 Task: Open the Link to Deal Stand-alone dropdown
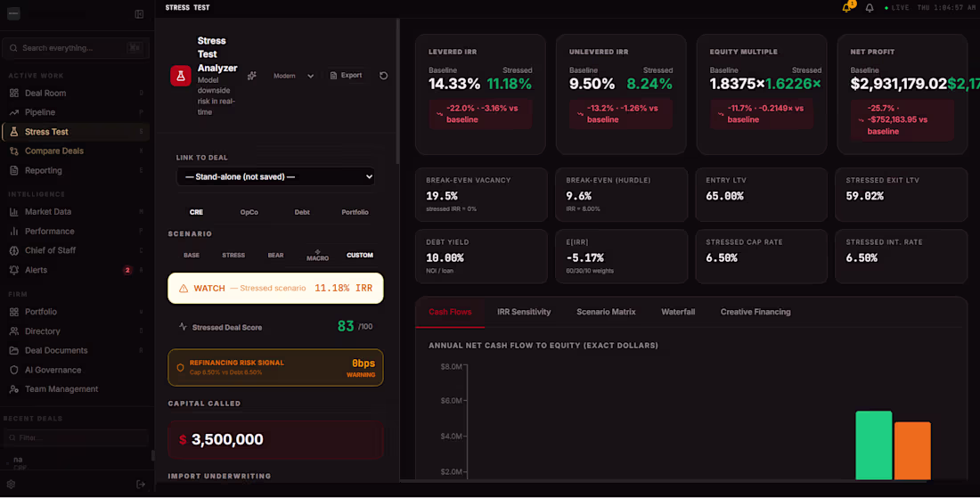(x=275, y=176)
